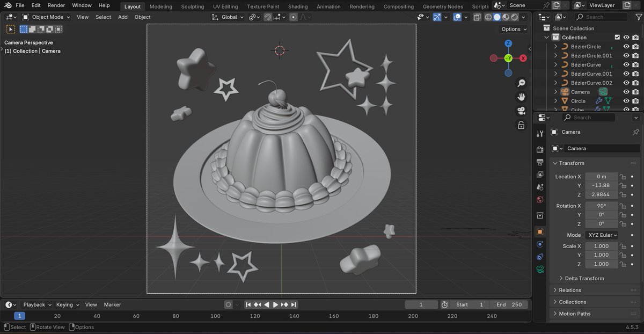Switch viewport to Rendered shading
The image size is (644, 334).
tap(515, 17)
